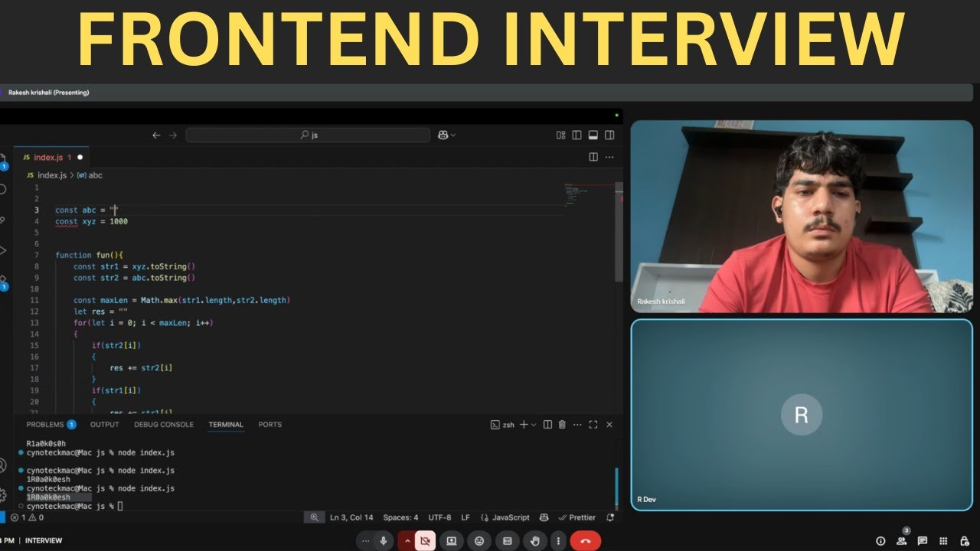Leave call with red hang-up button
Screen dimensions: 980x551
586,540
